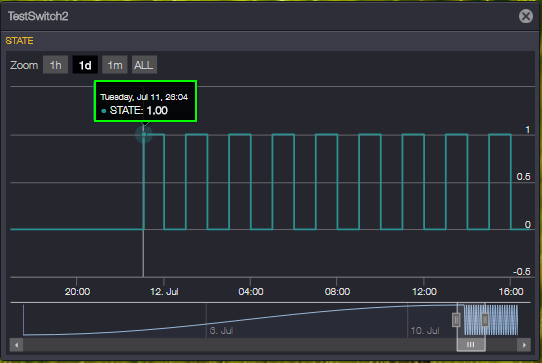
Task: Click the 3. Jul navigator label
Action: pos(221,331)
